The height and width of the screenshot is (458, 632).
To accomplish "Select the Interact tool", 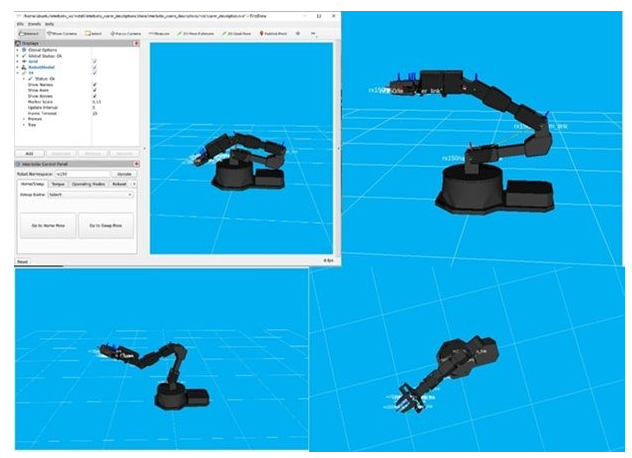I will (x=31, y=33).
